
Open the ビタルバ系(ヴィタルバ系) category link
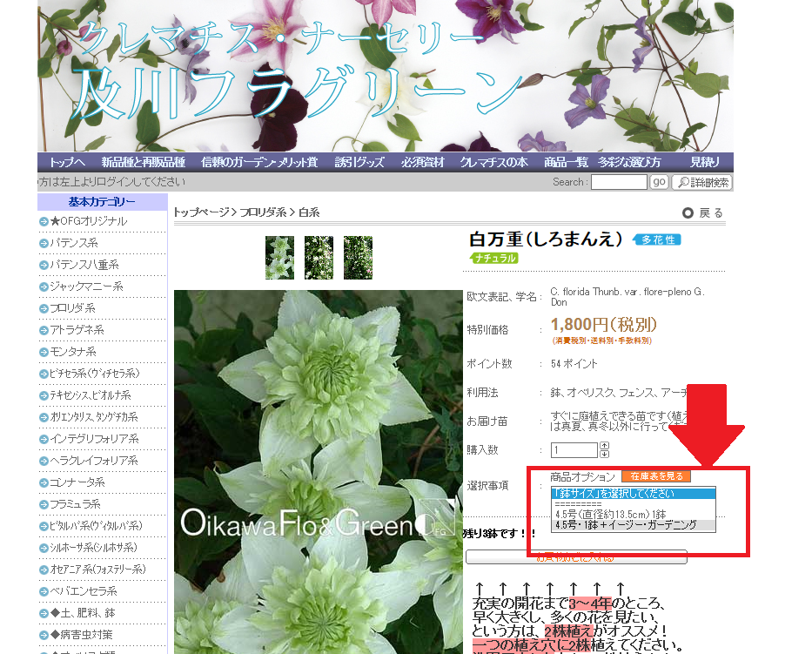(96, 526)
